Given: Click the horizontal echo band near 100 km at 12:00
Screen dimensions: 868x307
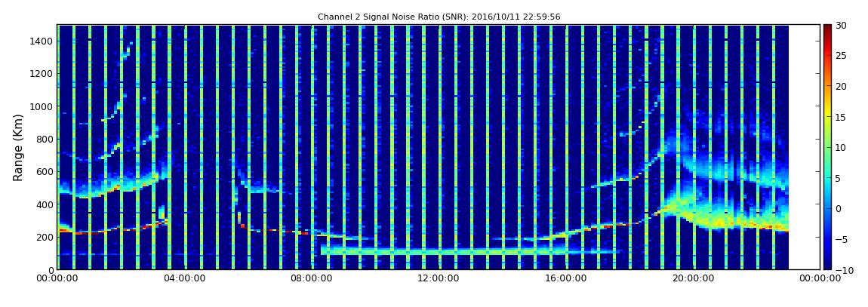Looking at the screenshot, I should click(439, 252).
